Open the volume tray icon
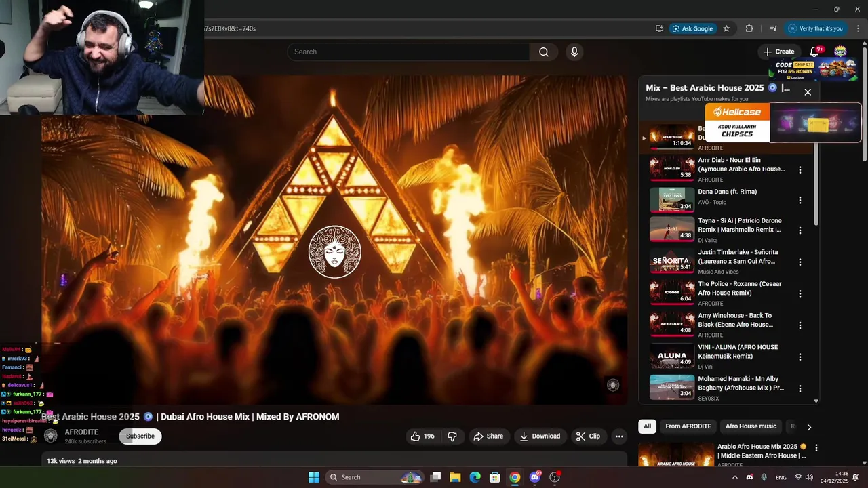 [x=809, y=477]
